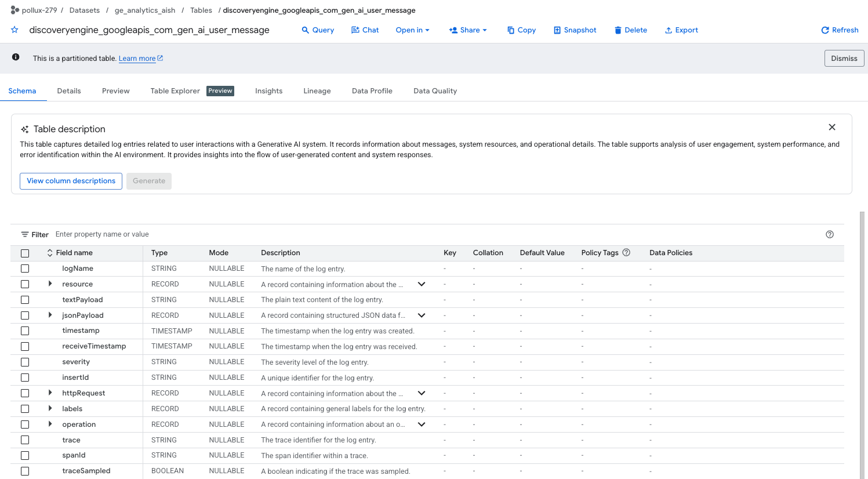
Task: Open the pollux-279 project breadcrumb
Action: tap(39, 10)
